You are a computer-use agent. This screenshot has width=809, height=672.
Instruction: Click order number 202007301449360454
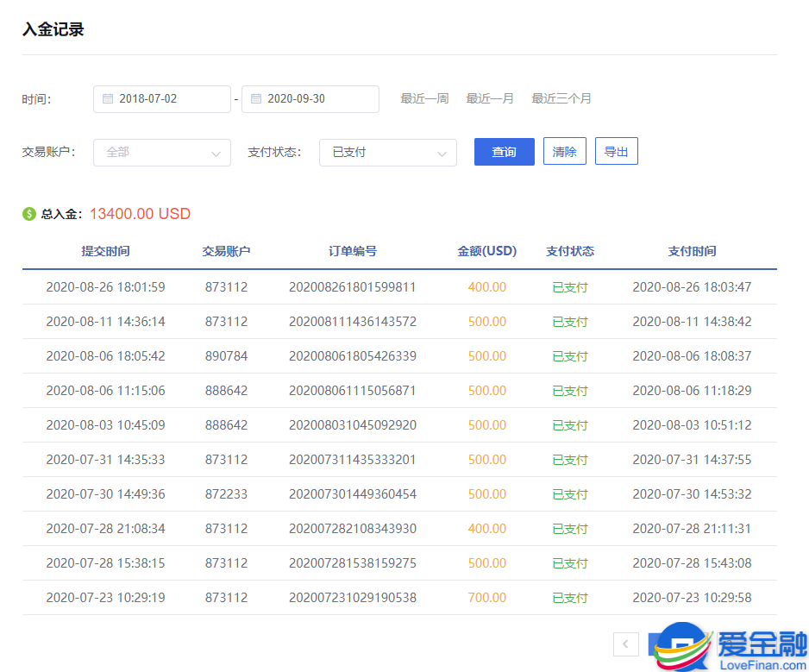[353, 494]
